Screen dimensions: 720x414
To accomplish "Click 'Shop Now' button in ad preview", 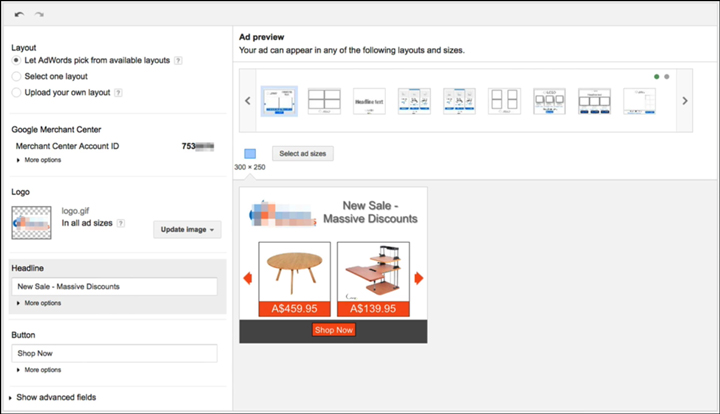I will point(333,329).
